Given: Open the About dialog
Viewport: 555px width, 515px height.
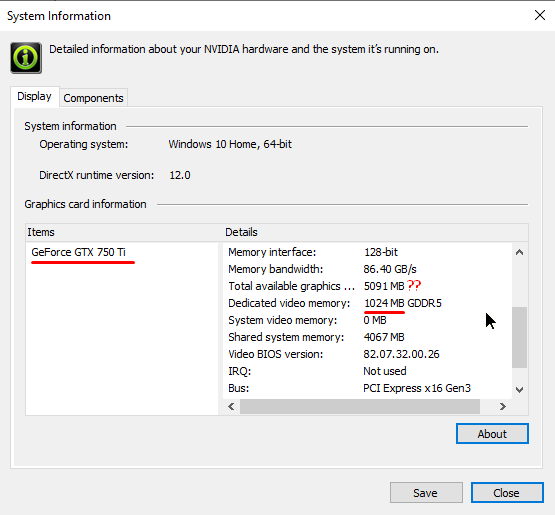Looking at the screenshot, I should point(492,434).
